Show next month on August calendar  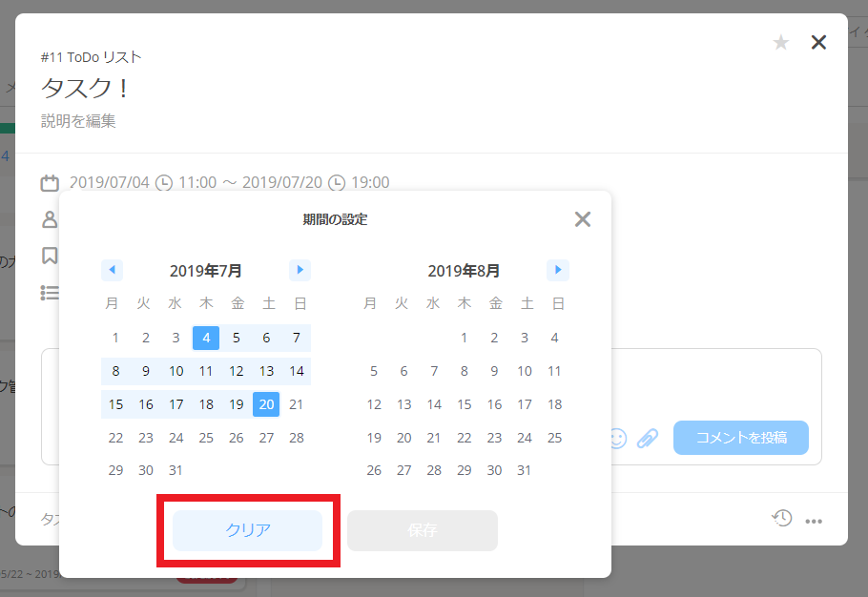point(557,270)
